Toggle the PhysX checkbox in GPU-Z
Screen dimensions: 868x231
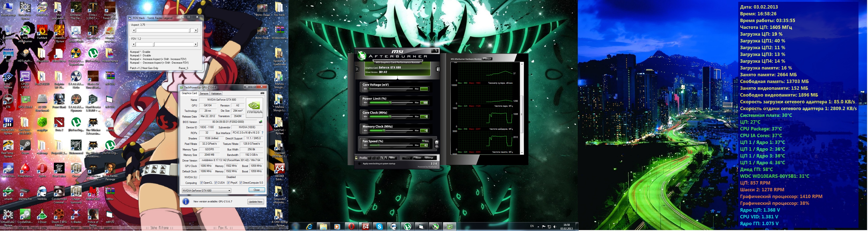(x=229, y=183)
